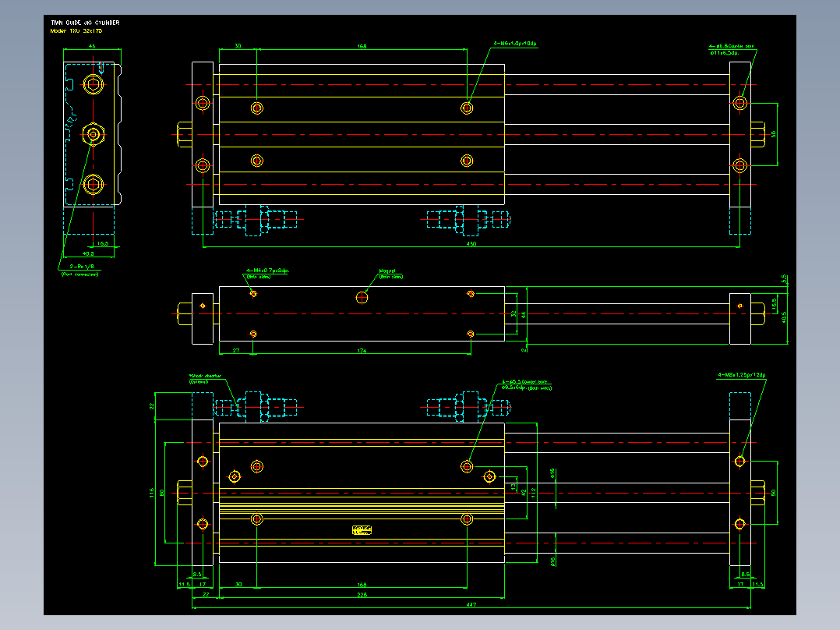Click the '(Port connection)' note

[79, 274]
